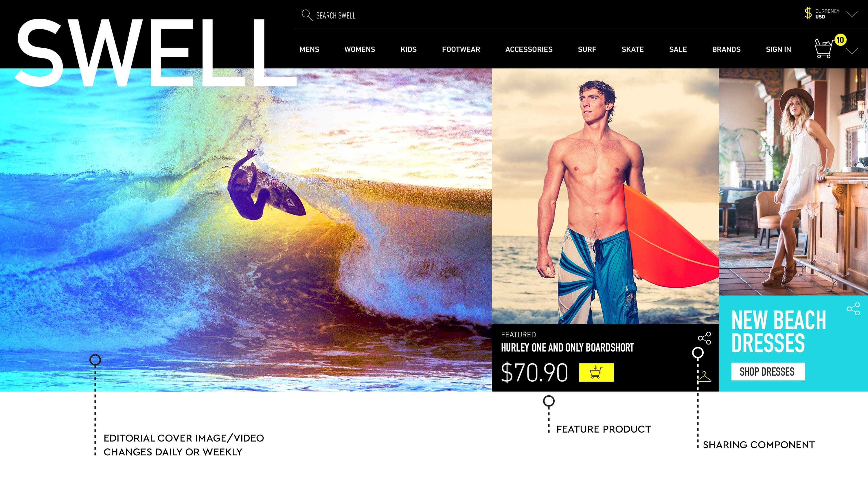The height and width of the screenshot is (480, 868).
Task: Select the Sale navigation item
Action: tap(678, 49)
